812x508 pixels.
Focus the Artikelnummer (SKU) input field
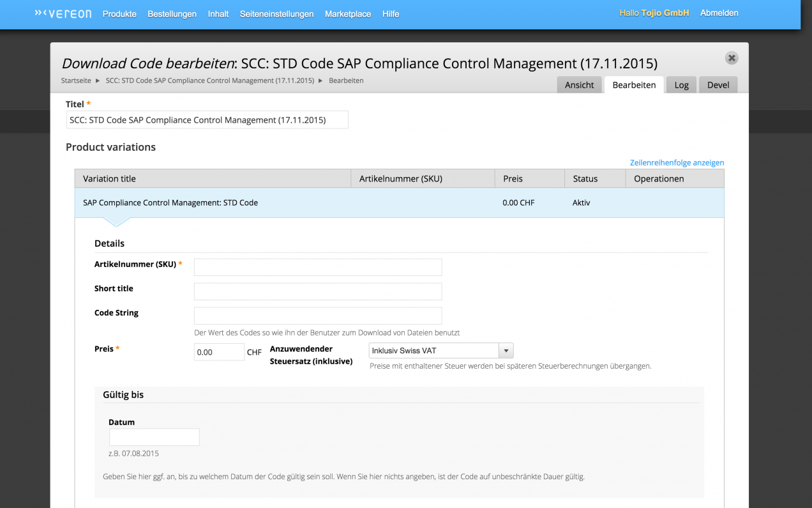[317, 267]
